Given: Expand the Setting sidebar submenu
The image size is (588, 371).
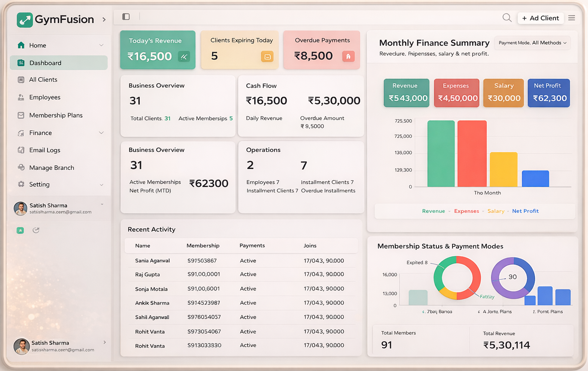Looking at the screenshot, I should [x=101, y=184].
